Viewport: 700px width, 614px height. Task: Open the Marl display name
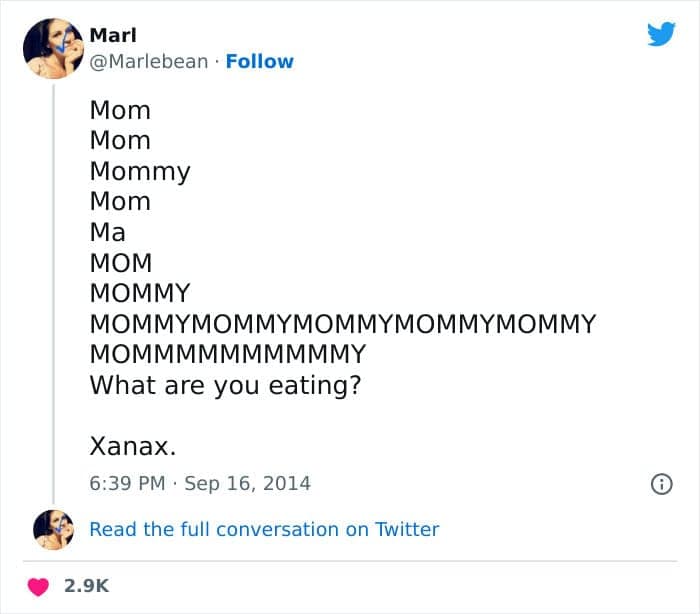point(113,34)
